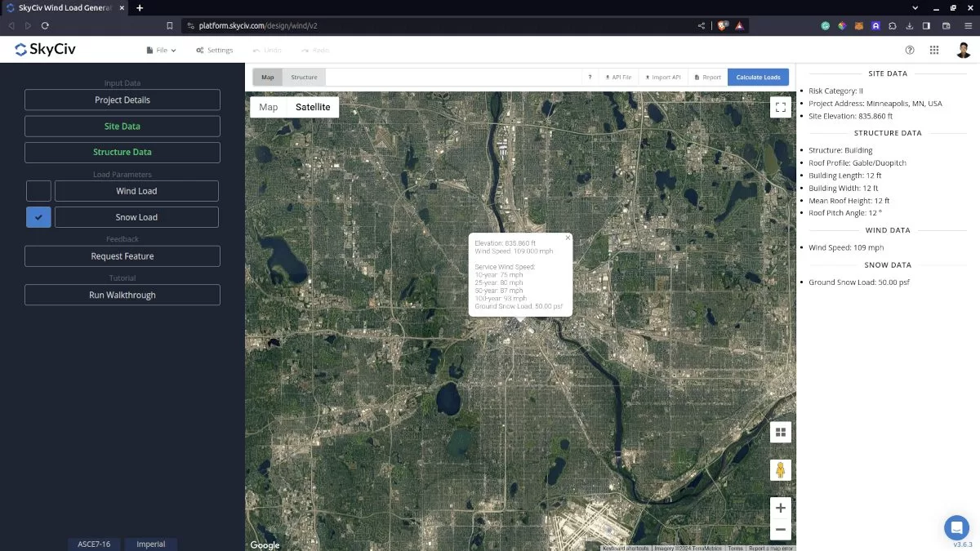This screenshot has width=980, height=551.
Task: Click Request Feature
Action: pos(122,256)
